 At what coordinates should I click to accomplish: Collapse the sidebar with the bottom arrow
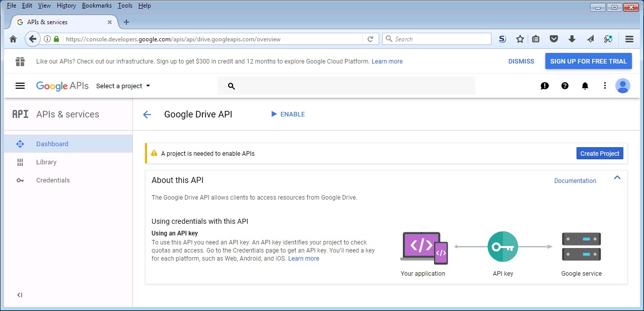[x=20, y=295]
